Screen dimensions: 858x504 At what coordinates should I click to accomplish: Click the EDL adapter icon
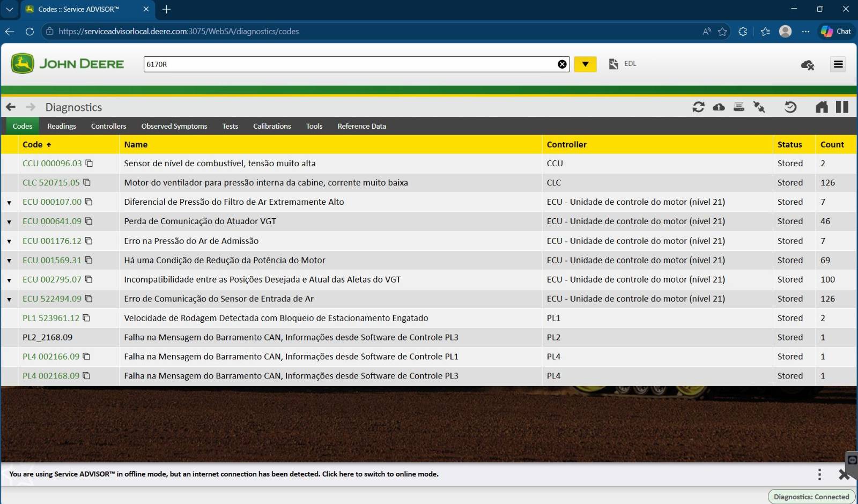pyautogui.click(x=613, y=64)
